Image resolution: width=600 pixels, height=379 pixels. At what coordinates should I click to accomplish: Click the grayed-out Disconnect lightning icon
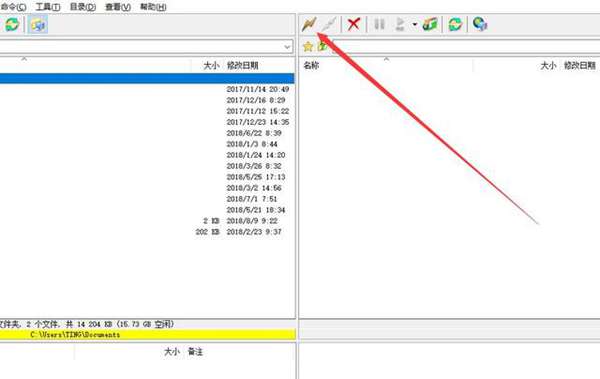tap(328, 25)
